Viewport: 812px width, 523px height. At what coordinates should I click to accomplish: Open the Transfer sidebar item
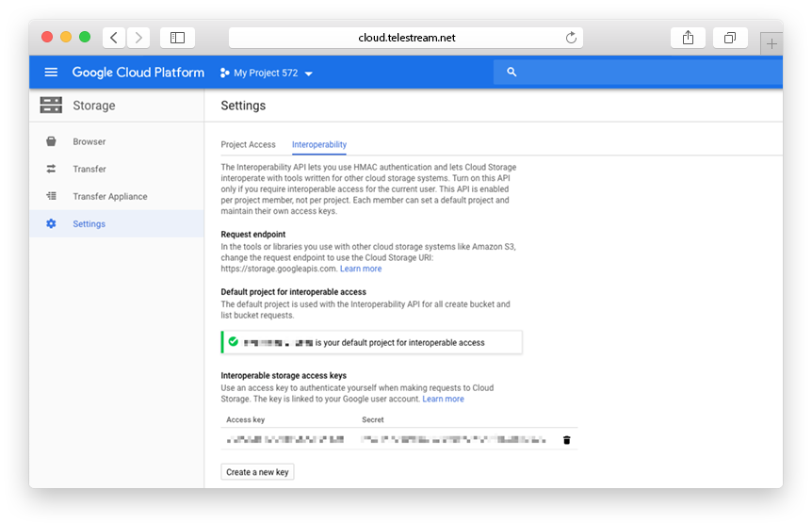click(x=117, y=169)
